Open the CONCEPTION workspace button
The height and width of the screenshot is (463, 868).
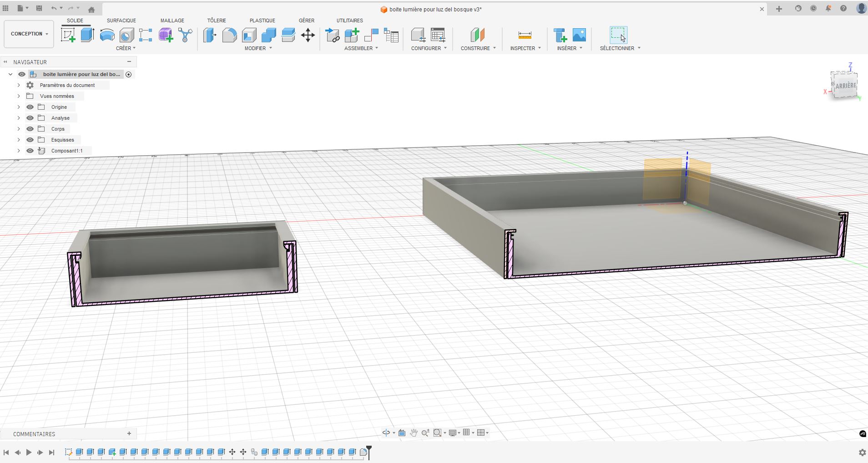pyautogui.click(x=29, y=34)
